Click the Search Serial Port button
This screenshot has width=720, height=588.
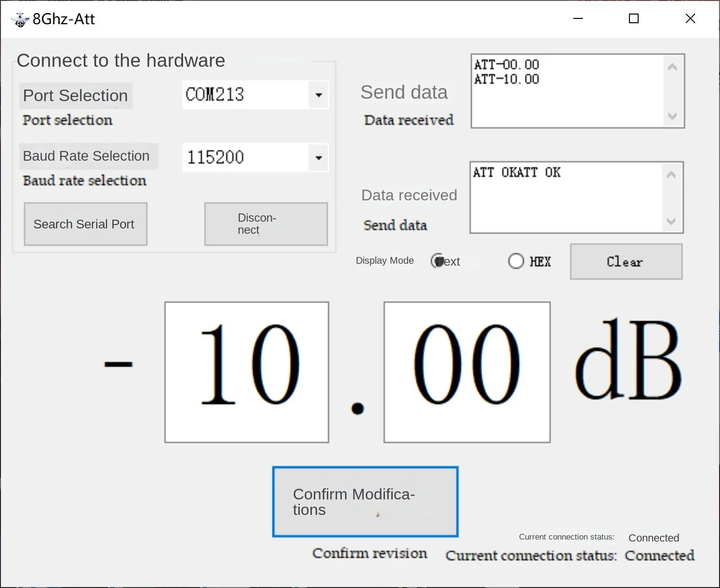pyautogui.click(x=86, y=224)
